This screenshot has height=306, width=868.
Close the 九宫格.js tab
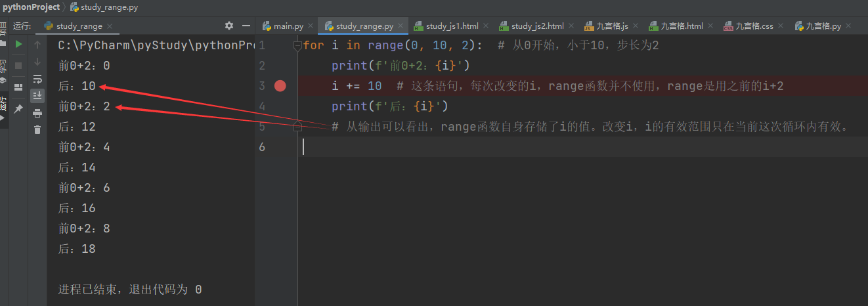click(x=636, y=26)
